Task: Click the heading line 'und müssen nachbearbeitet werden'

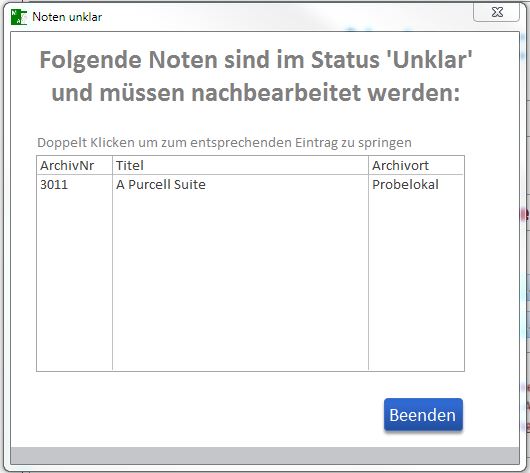Action: [256, 93]
